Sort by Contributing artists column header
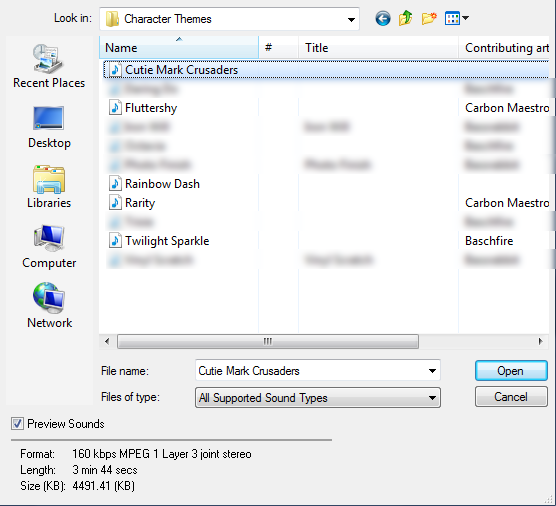 point(504,48)
